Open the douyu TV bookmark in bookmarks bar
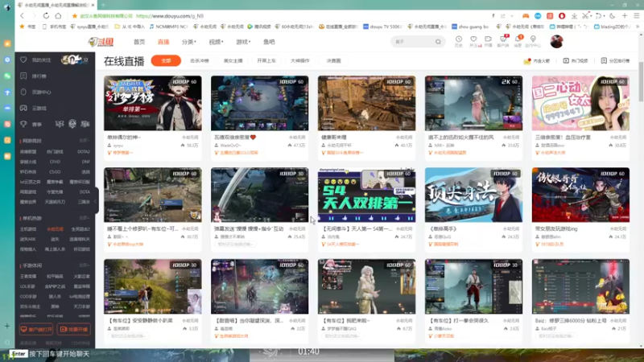The width and height of the screenshot is (644, 362). click(x=382, y=27)
